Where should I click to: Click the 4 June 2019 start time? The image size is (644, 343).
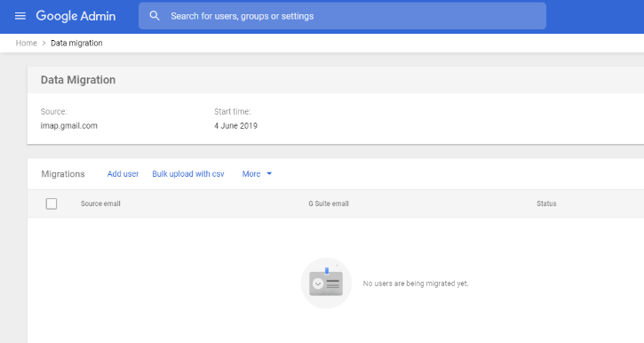(235, 125)
